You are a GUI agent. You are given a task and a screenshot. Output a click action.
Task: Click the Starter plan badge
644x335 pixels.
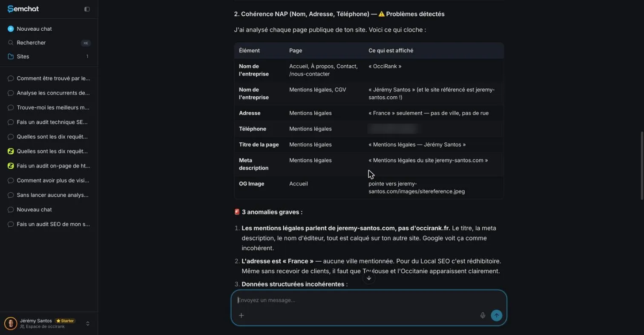pyautogui.click(x=65, y=321)
